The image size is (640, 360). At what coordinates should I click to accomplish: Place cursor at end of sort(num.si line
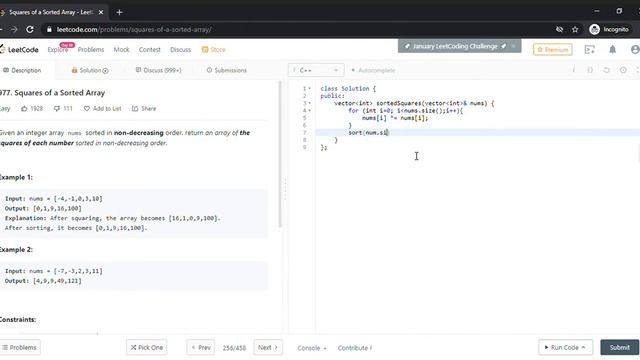click(389, 133)
